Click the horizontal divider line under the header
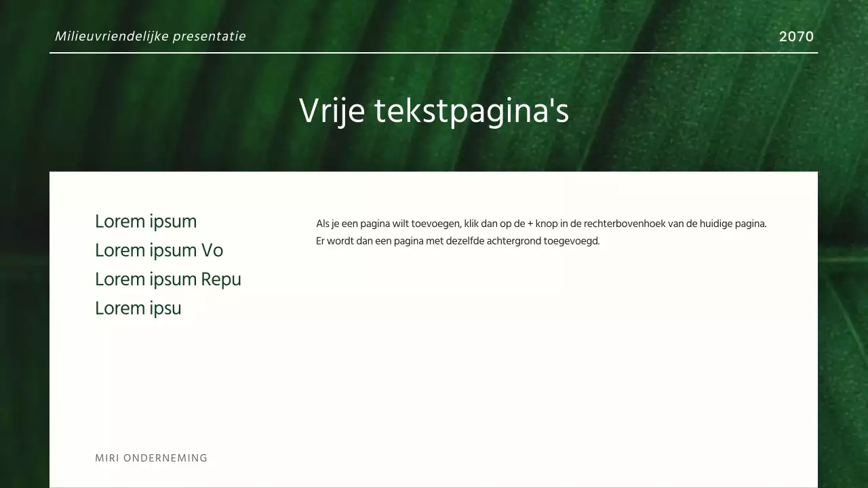This screenshot has height=488, width=868. pos(433,52)
